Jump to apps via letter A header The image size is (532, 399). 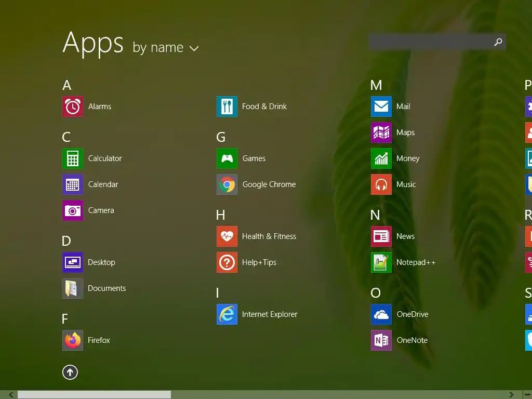67,85
